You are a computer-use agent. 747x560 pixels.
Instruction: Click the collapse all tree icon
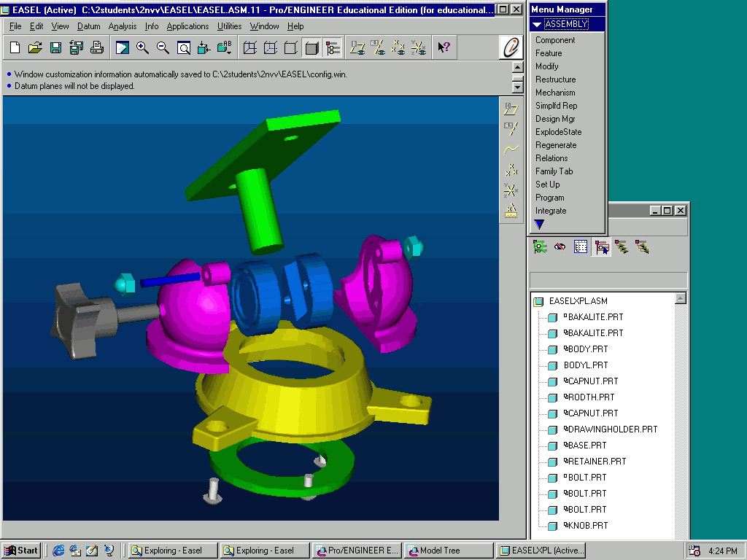click(642, 246)
